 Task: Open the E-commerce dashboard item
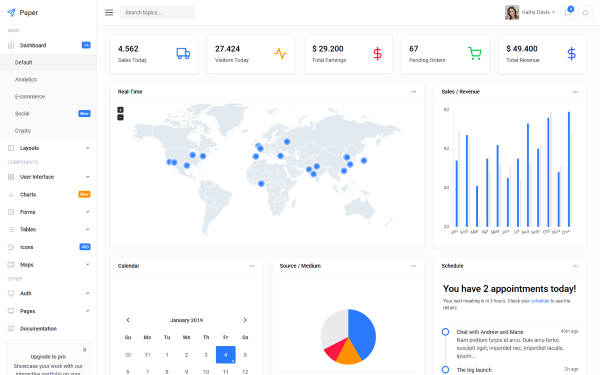pyautogui.click(x=30, y=96)
